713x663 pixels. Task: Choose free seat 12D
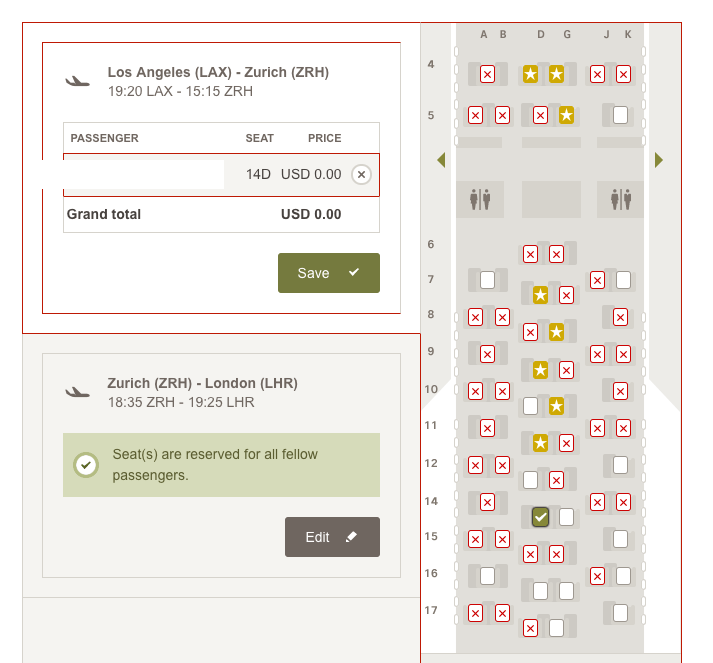(530, 480)
